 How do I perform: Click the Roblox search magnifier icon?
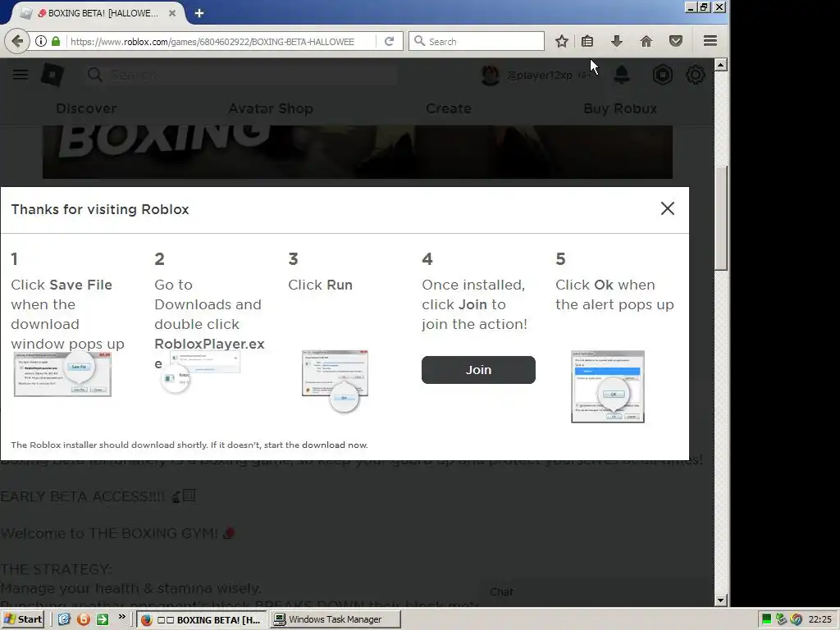pos(95,75)
